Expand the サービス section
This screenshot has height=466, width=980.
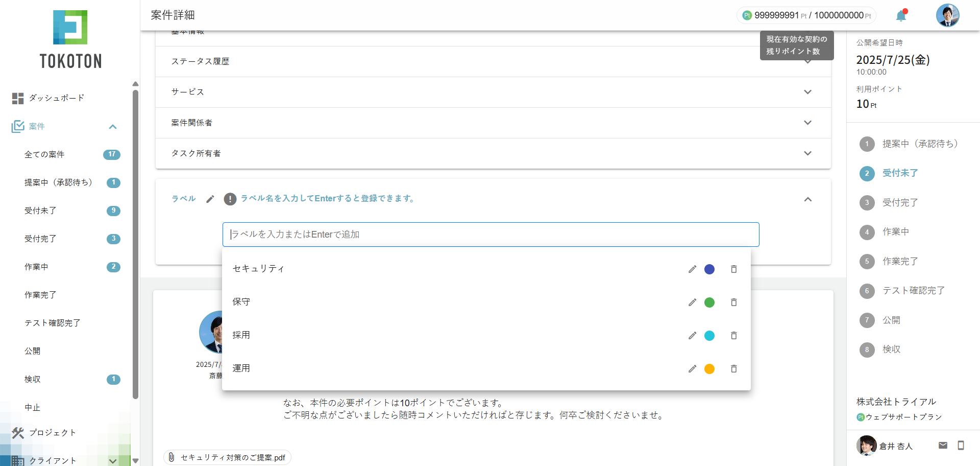coord(807,92)
